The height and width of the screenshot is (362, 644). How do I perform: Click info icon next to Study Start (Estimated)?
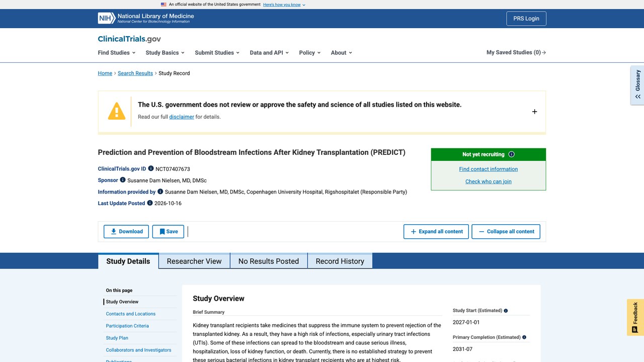coord(506,311)
